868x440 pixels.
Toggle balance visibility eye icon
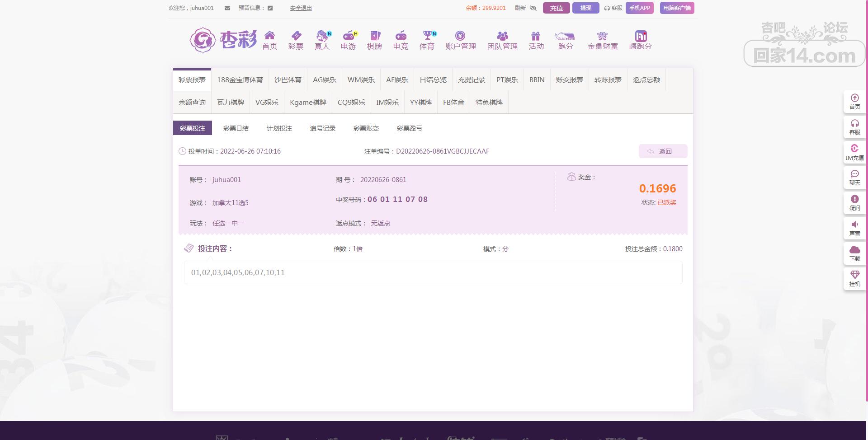point(533,8)
